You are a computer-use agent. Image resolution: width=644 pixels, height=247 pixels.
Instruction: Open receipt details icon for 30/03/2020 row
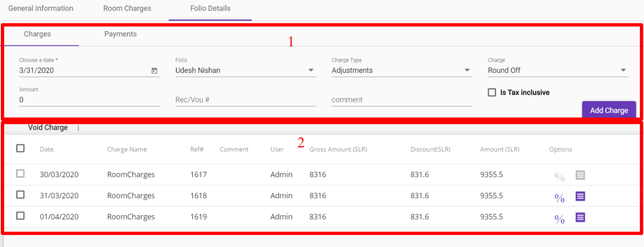coord(580,175)
